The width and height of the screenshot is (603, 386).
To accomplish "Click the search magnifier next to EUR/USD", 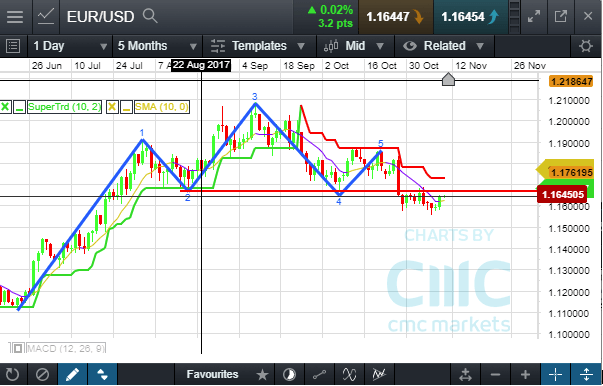I will (x=150, y=16).
